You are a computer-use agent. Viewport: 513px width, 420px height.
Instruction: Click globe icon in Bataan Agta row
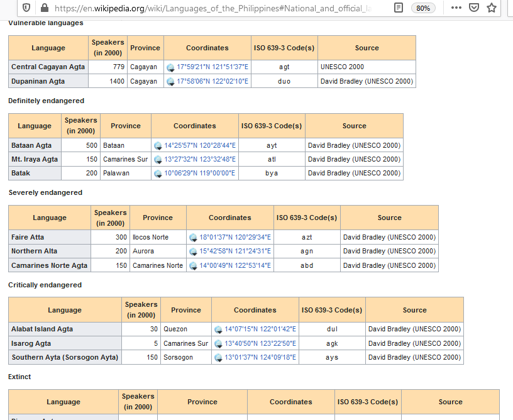point(158,146)
